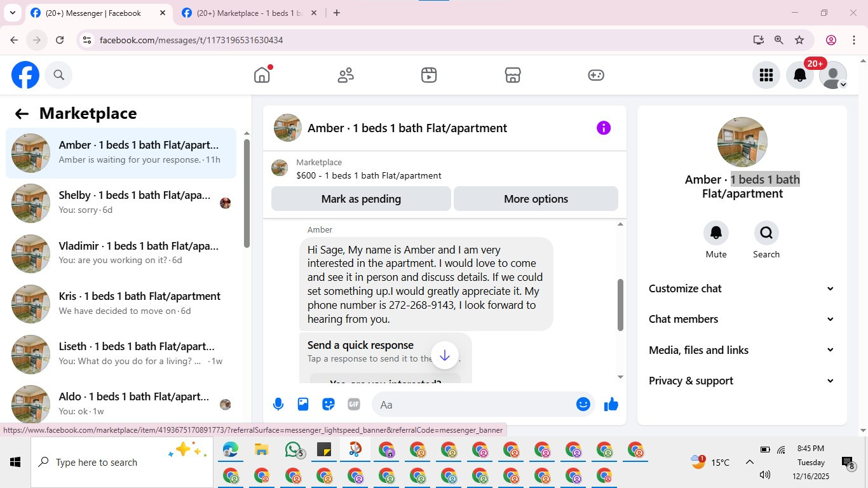The image size is (868, 488).
Task: Open the Marketplace storefront icon
Action: 513,75
